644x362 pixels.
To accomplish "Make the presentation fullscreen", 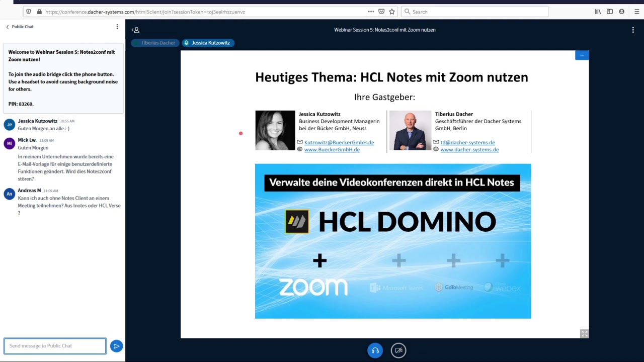I will pyautogui.click(x=584, y=334).
